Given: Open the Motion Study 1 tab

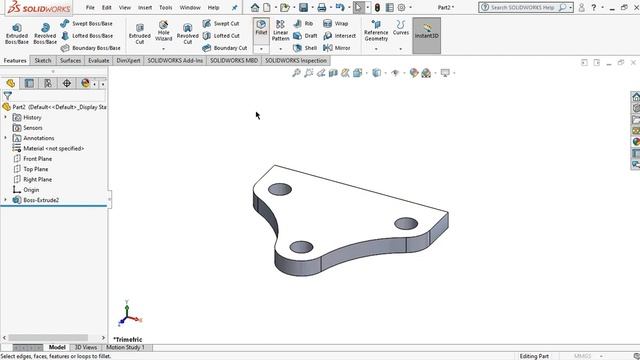Looking at the screenshot, I should coord(126,347).
